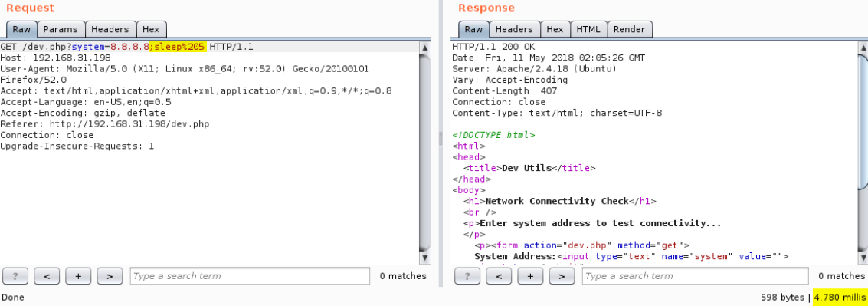Click the Request scrollbar down arrow
Viewport: 868px width, 306px height.
(424, 258)
